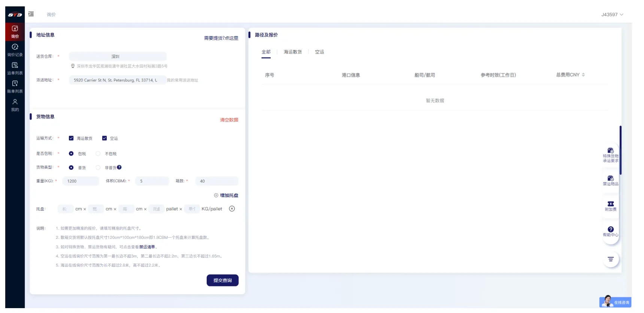644x313 pixels.
Task: Submit the query with 提交查询
Action: point(222,280)
